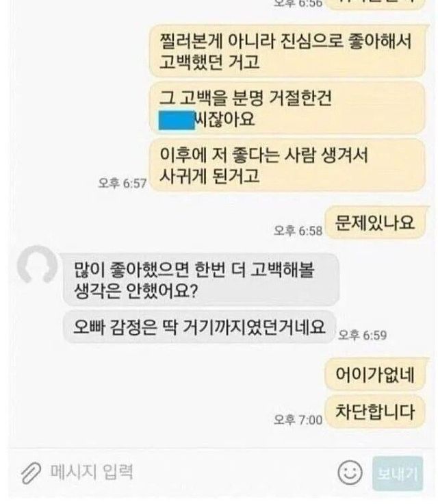Tap the partially visible 오후 6:56 timestamp
This screenshot has height=504, width=438.
click(x=298, y=3)
